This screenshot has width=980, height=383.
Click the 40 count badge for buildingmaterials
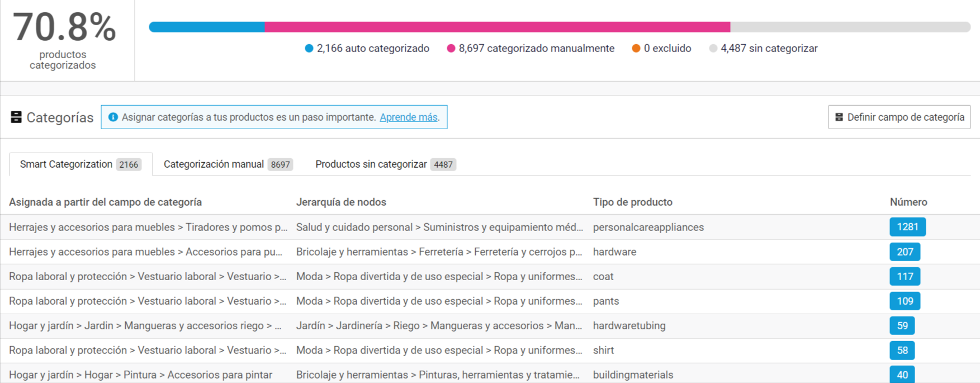pyautogui.click(x=902, y=375)
